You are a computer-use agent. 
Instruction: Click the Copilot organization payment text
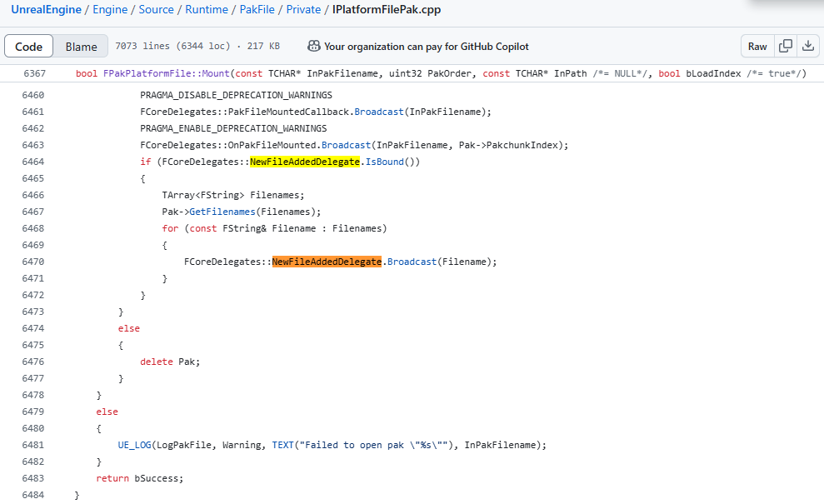pos(426,47)
